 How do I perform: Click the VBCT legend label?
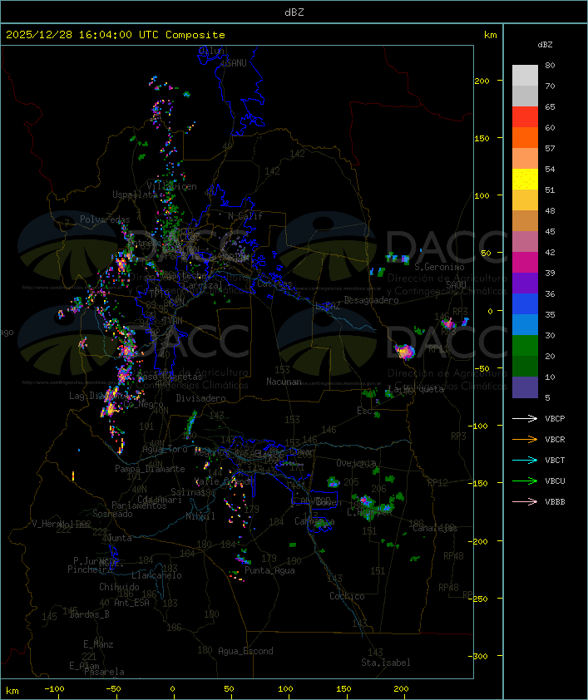(x=555, y=461)
